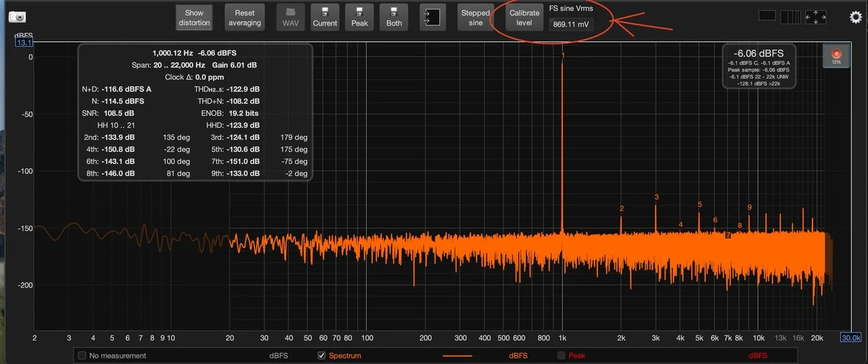Save the Peak trace
Image resolution: width=868 pixels, height=364 pixels.
[x=359, y=17]
